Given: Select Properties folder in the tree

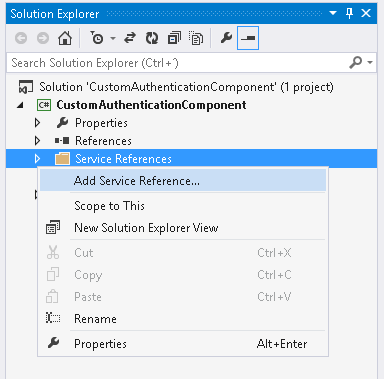Looking at the screenshot, I should coord(101,123).
